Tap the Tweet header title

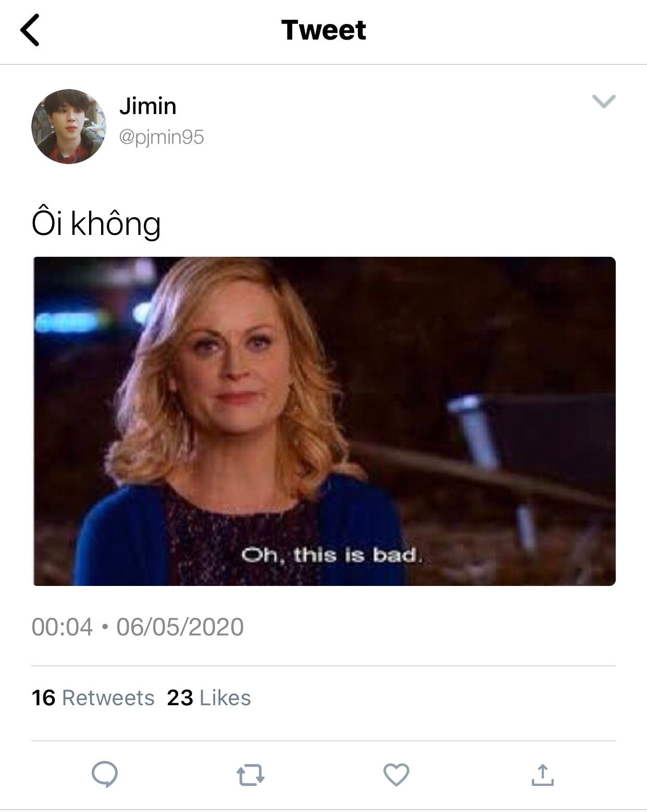point(323,30)
